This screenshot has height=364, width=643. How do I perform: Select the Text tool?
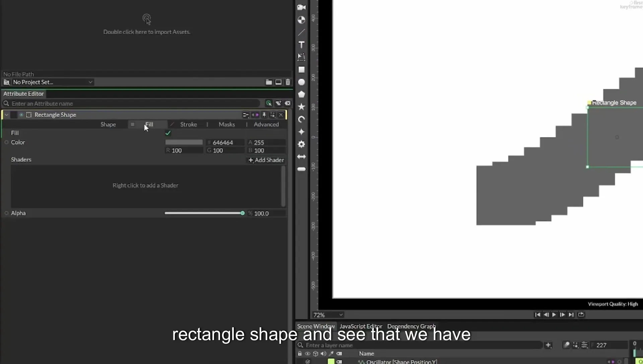[301, 45]
